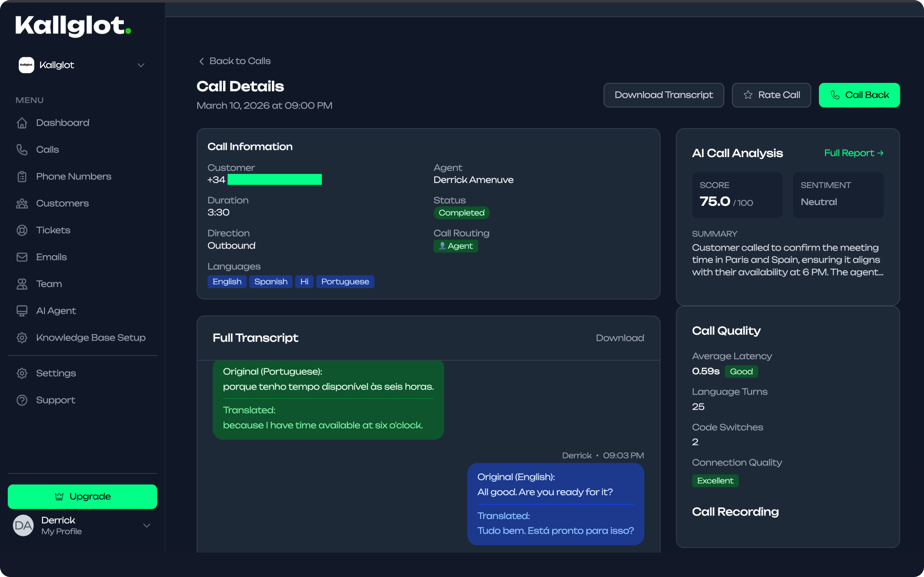The height and width of the screenshot is (577, 924).
Task: Expand the Kallglot workspace selector
Action: coord(140,65)
